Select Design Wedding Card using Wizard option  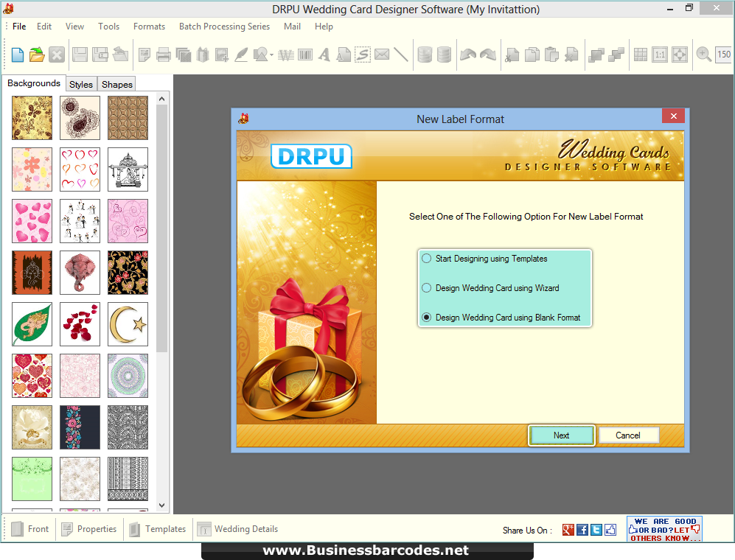click(490, 287)
